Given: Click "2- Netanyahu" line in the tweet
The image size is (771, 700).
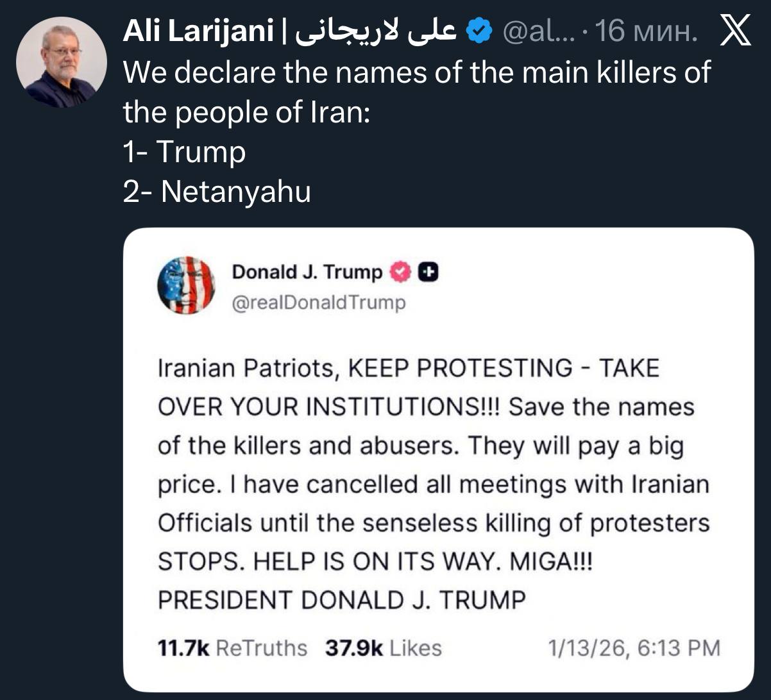Looking at the screenshot, I should pos(217,191).
